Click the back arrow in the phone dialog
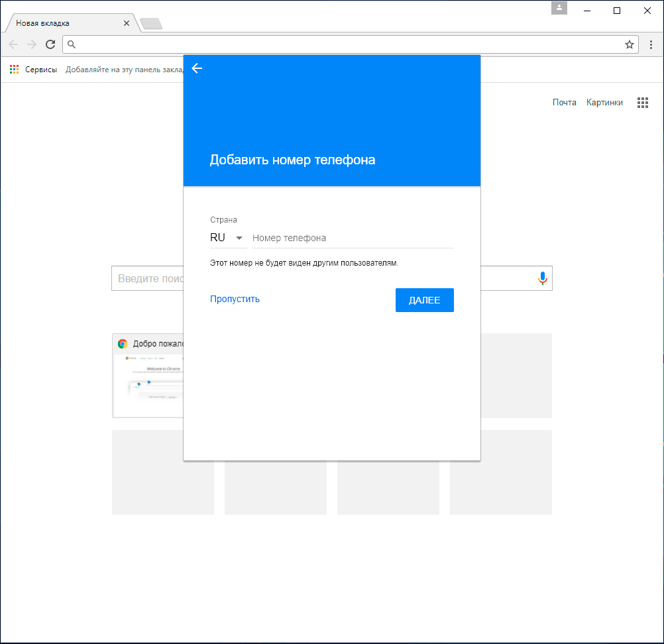 [x=197, y=68]
